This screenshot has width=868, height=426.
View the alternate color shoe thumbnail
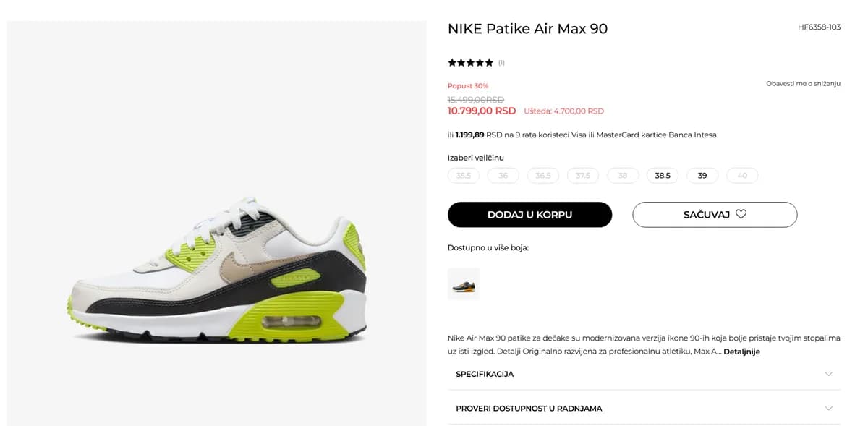click(464, 284)
